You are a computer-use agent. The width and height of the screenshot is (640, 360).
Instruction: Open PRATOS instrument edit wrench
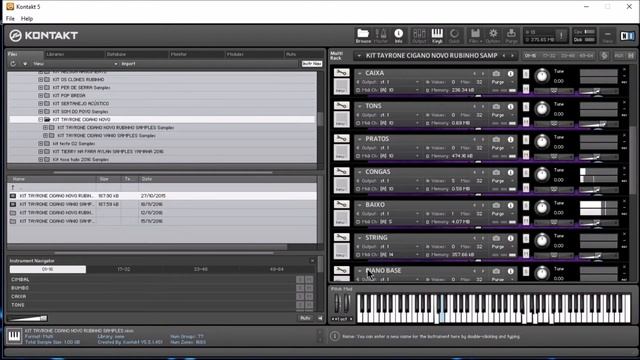pos(342,138)
